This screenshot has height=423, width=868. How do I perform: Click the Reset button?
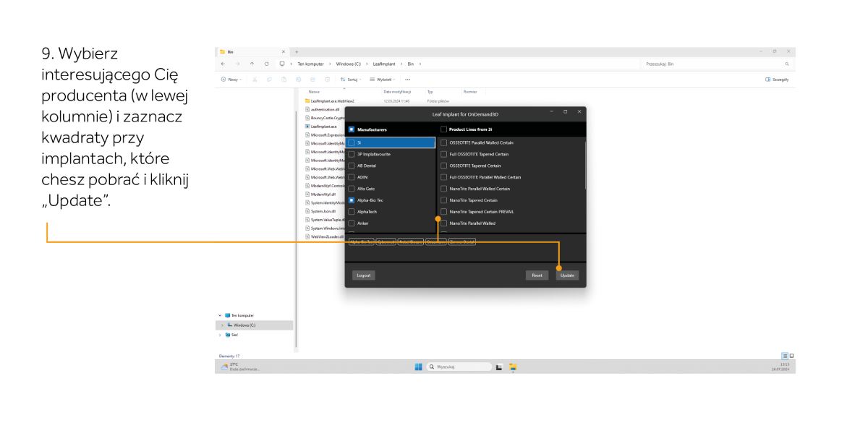click(x=537, y=275)
